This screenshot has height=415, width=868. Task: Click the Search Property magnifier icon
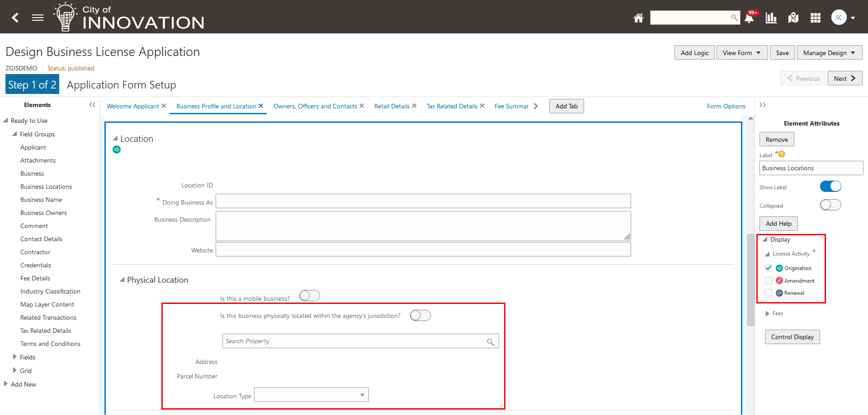tap(491, 342)
